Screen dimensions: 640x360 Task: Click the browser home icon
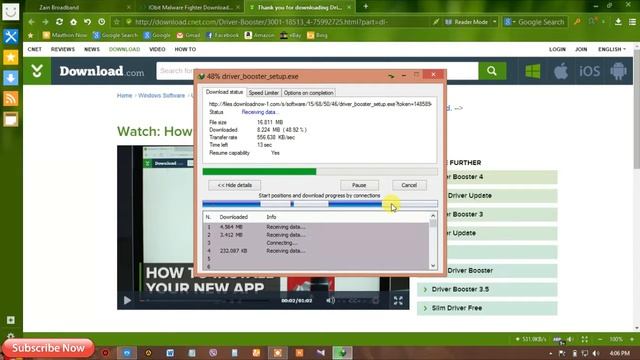73,22
